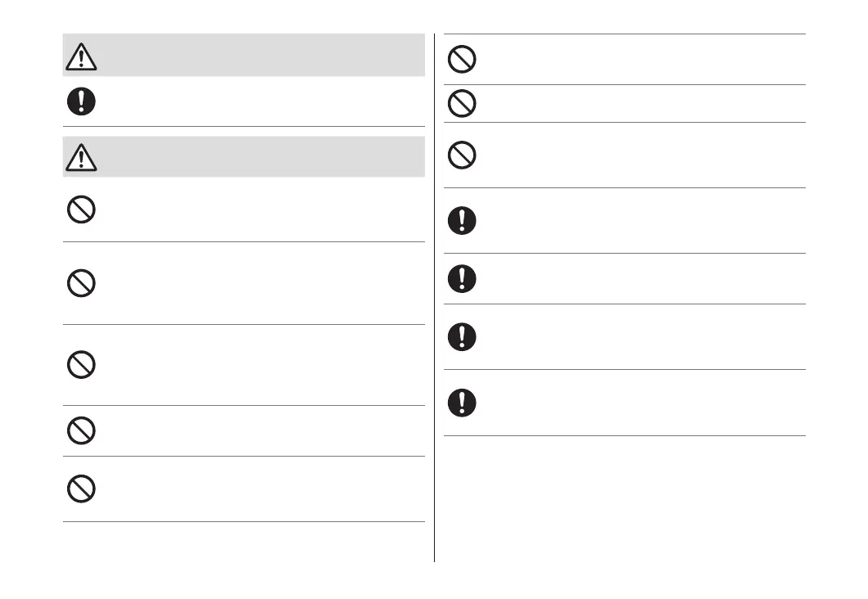This screenshot has height=599, width=868.
Task: Select the second prohibition icon in right column
Action: click(x=463, y=104)
